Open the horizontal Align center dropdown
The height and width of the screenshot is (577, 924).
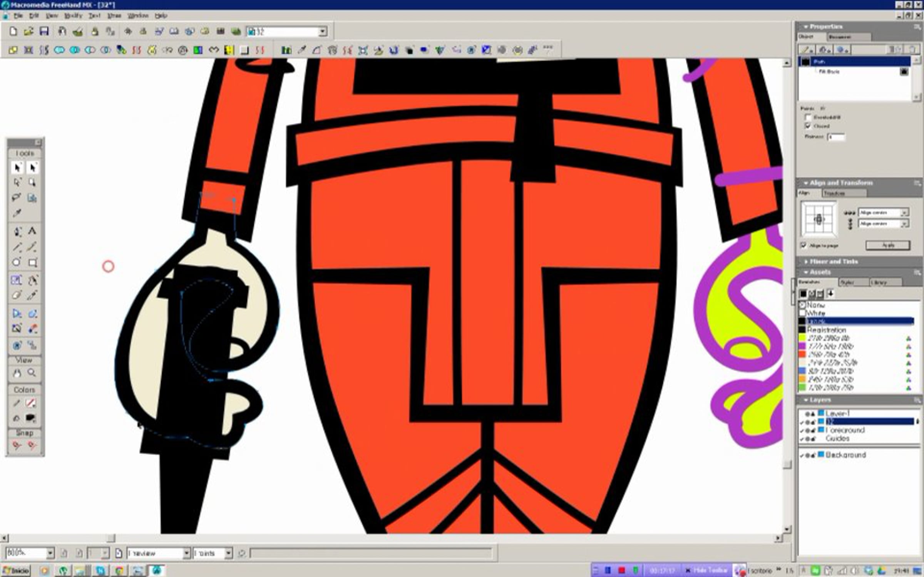tap(904, 213)
